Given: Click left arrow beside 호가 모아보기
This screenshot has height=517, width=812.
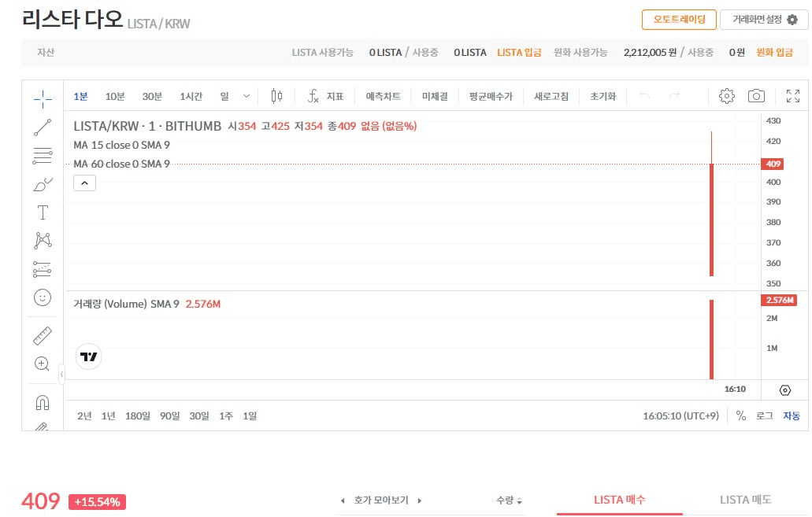Looking at the screenshot, I should click(343, 501).
